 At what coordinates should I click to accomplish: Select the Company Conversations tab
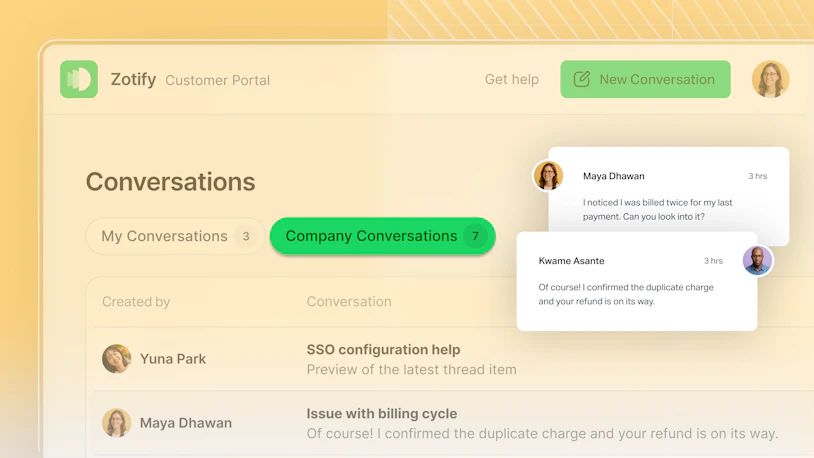tap(383, 236)
